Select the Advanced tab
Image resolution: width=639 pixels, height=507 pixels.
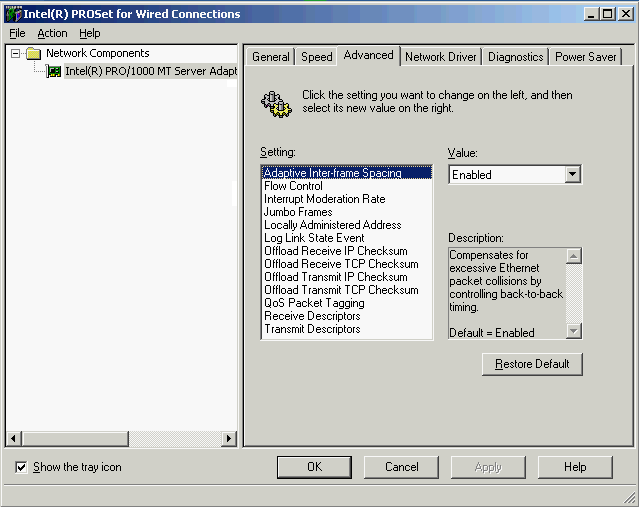pos(368,55)
